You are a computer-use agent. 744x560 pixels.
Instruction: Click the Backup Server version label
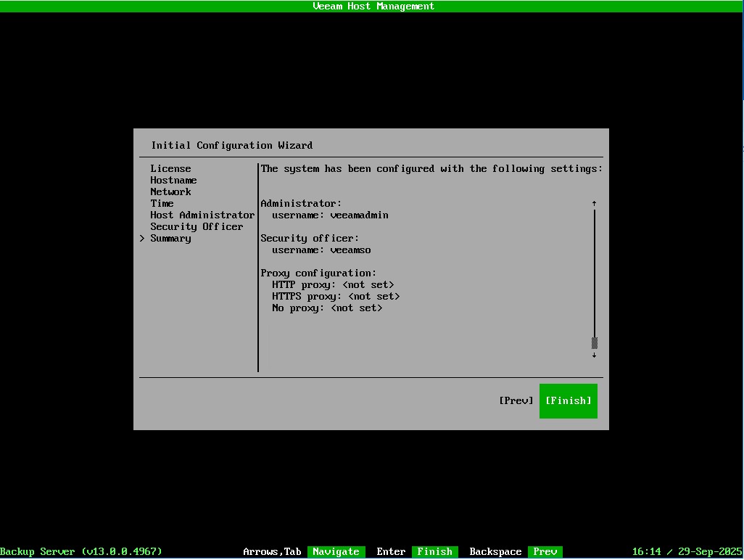click(x=81, y=552)
